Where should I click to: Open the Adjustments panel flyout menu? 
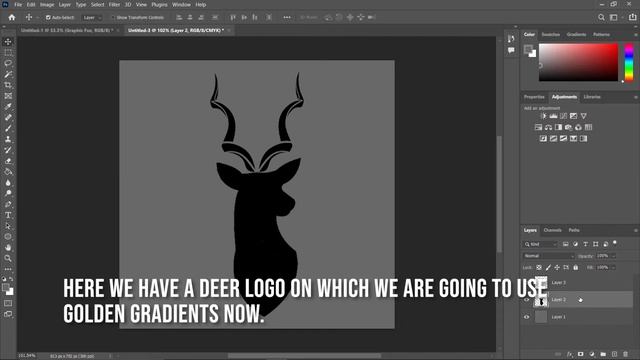tap(636, 97)
